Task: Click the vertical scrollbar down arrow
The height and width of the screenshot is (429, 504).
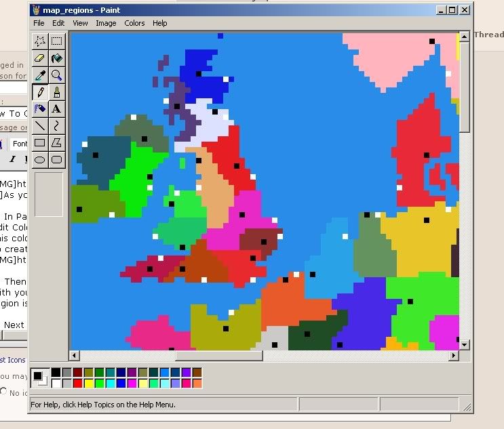Action: 465,344
